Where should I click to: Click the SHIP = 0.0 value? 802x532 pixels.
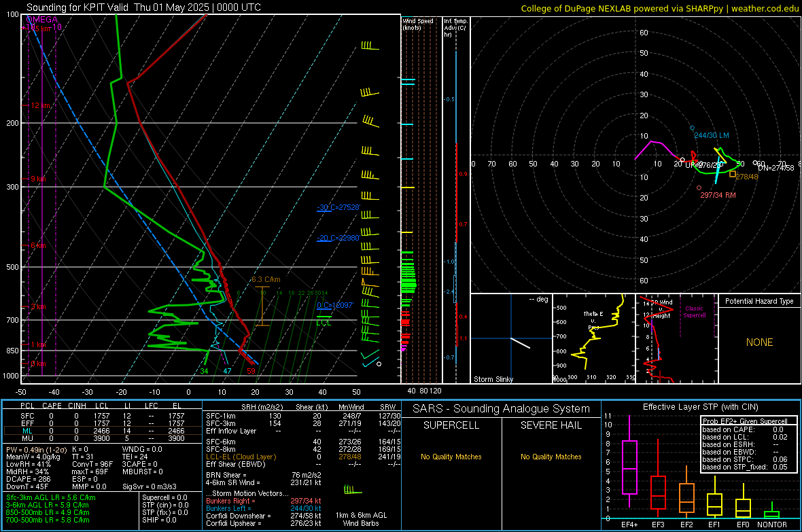(159, 520)
